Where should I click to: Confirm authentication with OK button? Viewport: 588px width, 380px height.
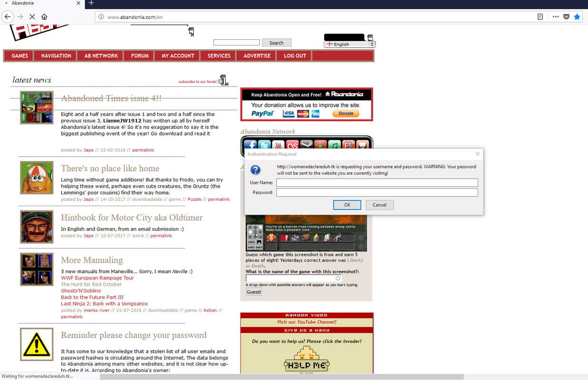347,205
